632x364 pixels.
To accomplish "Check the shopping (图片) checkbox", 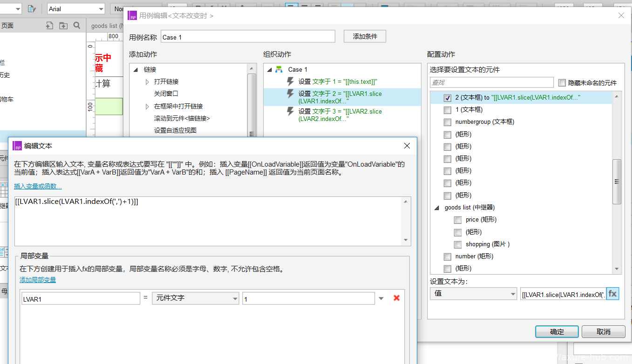I will 458,244.
